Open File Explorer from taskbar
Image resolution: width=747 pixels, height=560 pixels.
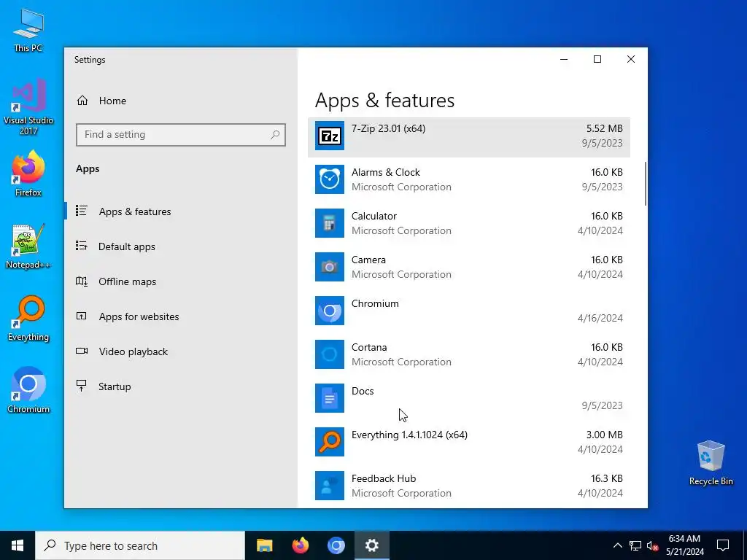pos(264,545)
